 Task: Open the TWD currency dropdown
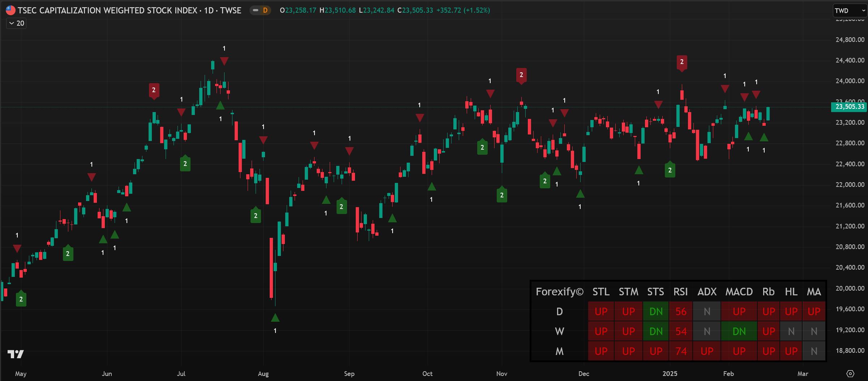tap(849, 10)
